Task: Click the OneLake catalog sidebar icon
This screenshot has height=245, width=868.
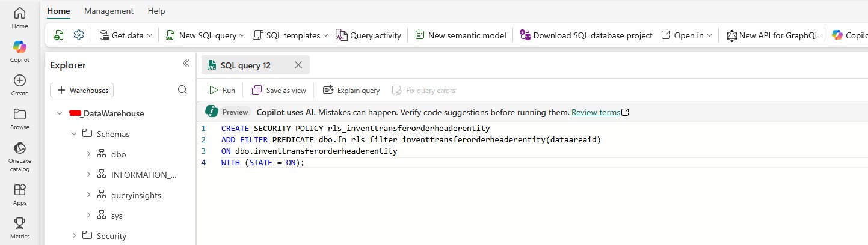Action: [x=19, y=148]
